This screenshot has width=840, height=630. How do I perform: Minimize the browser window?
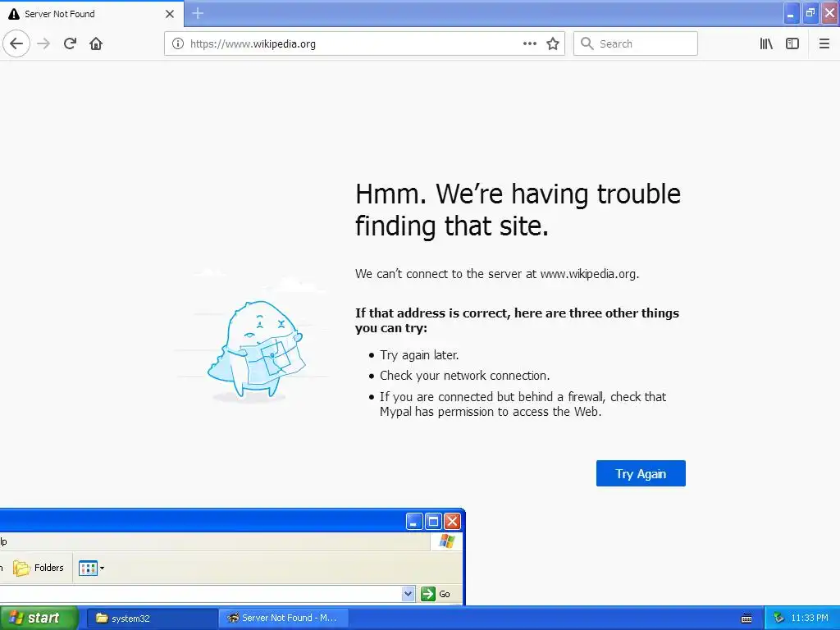(791, 13)
